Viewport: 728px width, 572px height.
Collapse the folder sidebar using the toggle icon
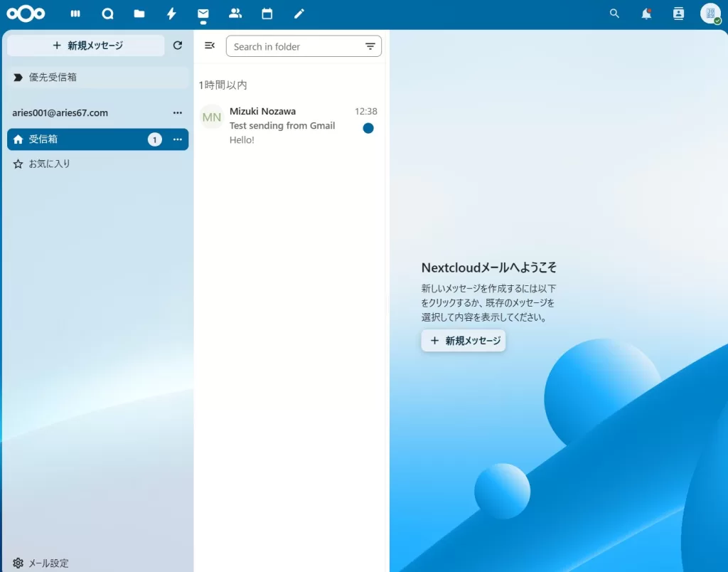(x=209, y=45)
